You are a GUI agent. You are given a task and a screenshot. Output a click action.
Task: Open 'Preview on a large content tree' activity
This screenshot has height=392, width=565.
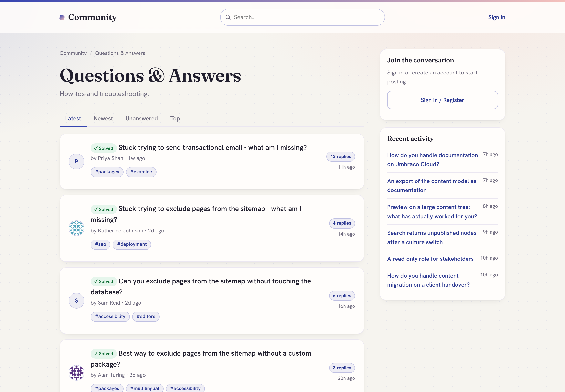click(432, 212)
